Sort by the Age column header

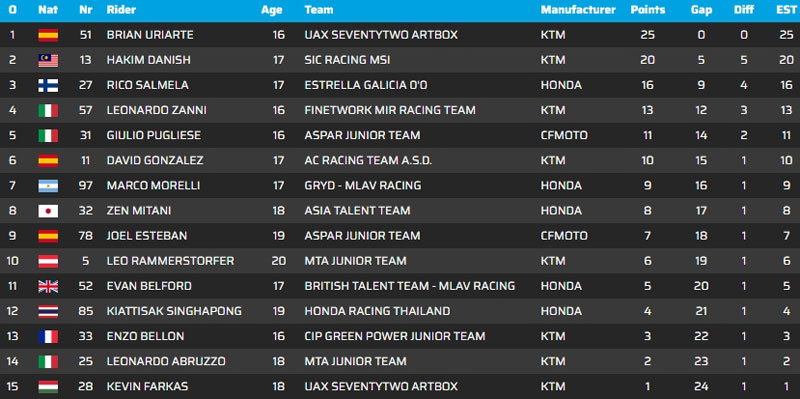[x=271, y=10]
